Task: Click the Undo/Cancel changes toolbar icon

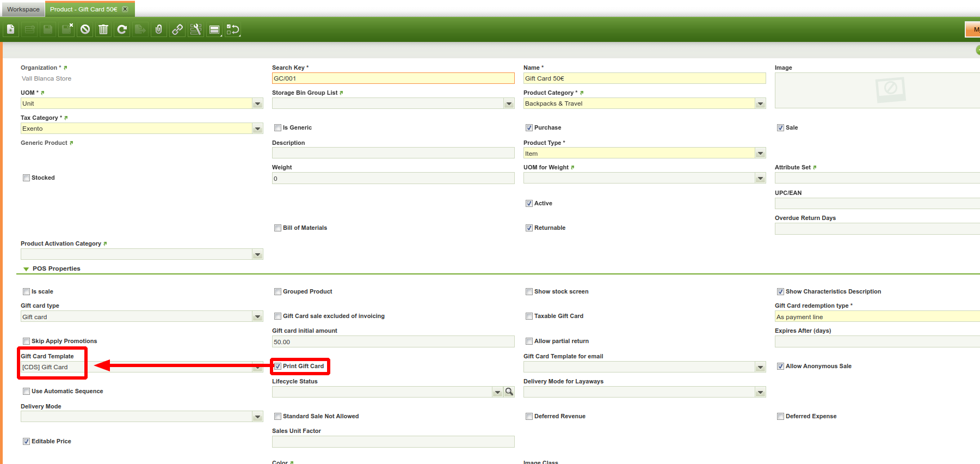Action: click(85, 29)
